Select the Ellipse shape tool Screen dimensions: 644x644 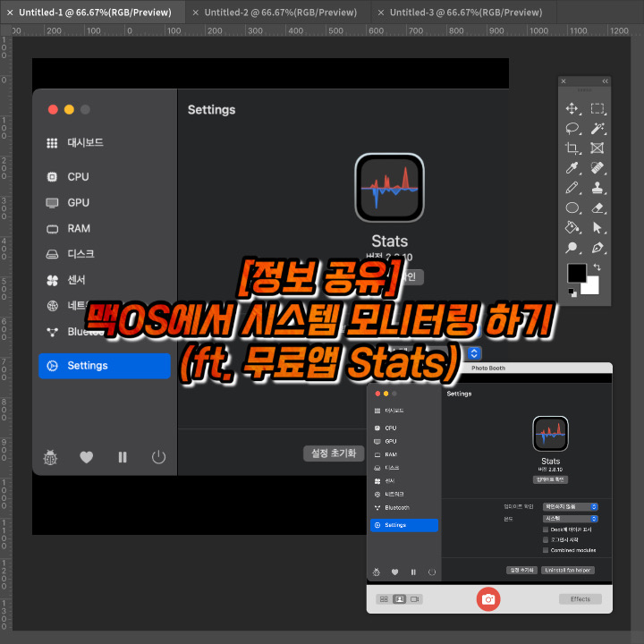click(572, 208)
